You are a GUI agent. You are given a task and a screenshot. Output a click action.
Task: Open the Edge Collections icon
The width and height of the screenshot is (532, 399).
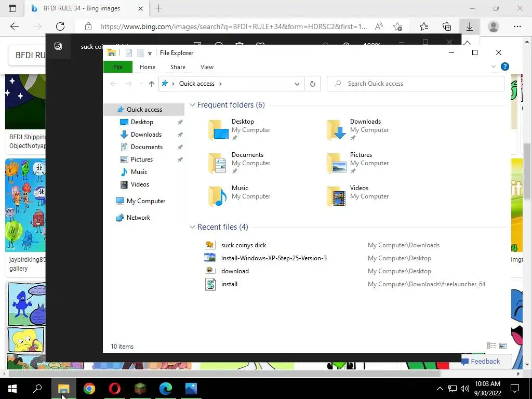(447, 26)
